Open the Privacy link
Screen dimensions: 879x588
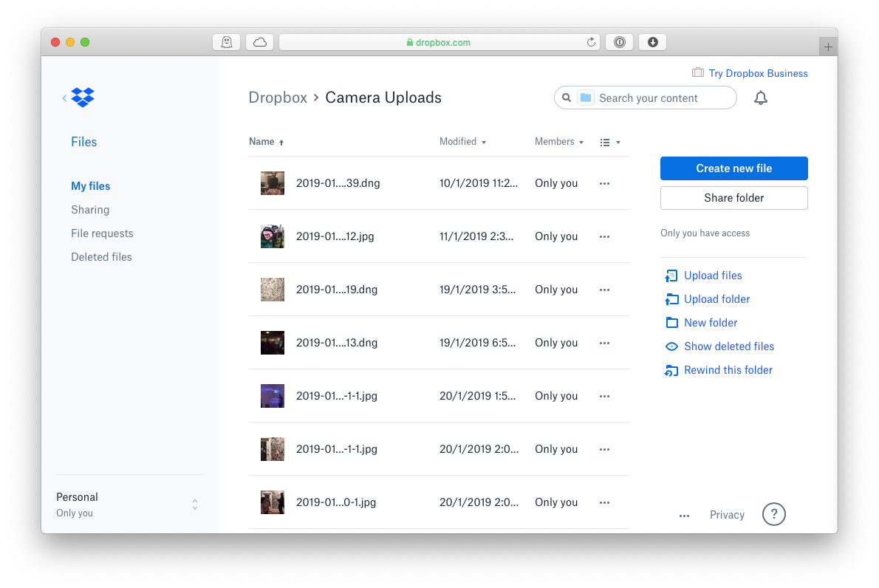(x=727, y=515)
